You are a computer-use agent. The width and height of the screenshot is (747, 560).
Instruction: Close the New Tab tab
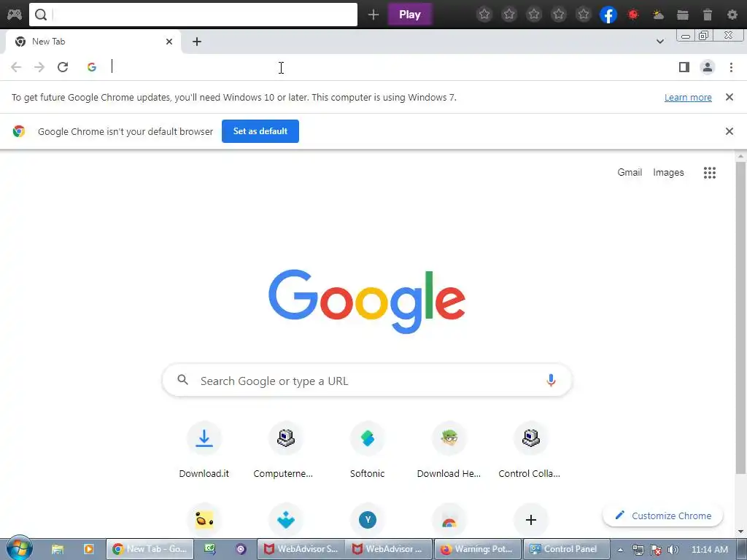pyautogui.click(x=169, y=42)
